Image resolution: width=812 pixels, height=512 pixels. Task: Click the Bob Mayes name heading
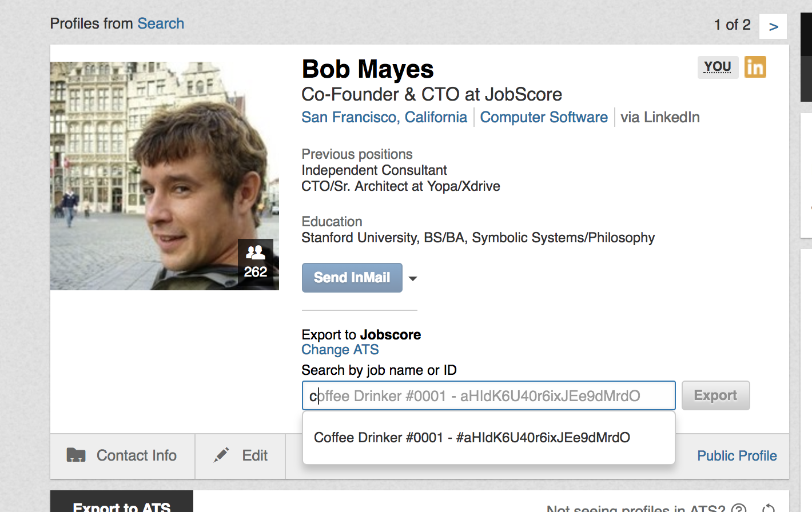pyautogui.click(x=368, y=69)
